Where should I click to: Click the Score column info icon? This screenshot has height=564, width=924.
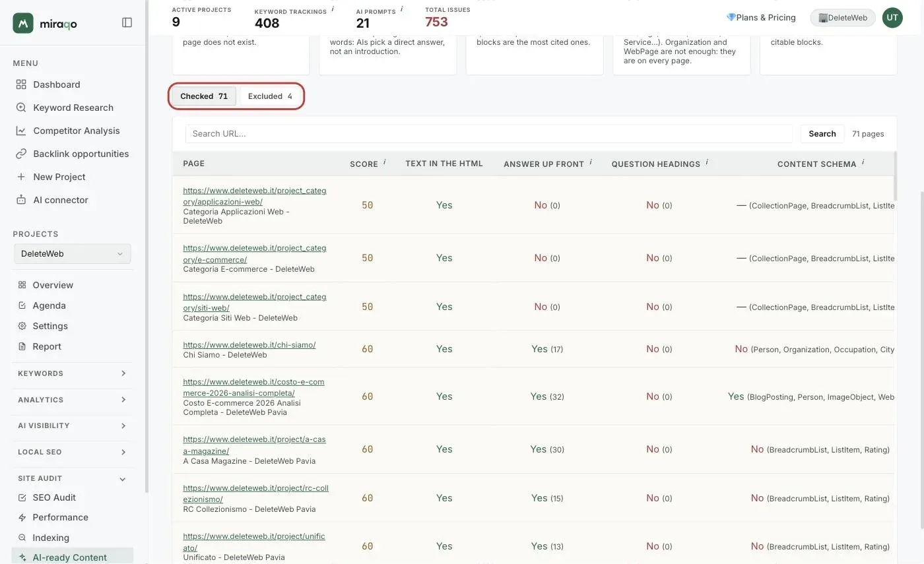385,162
